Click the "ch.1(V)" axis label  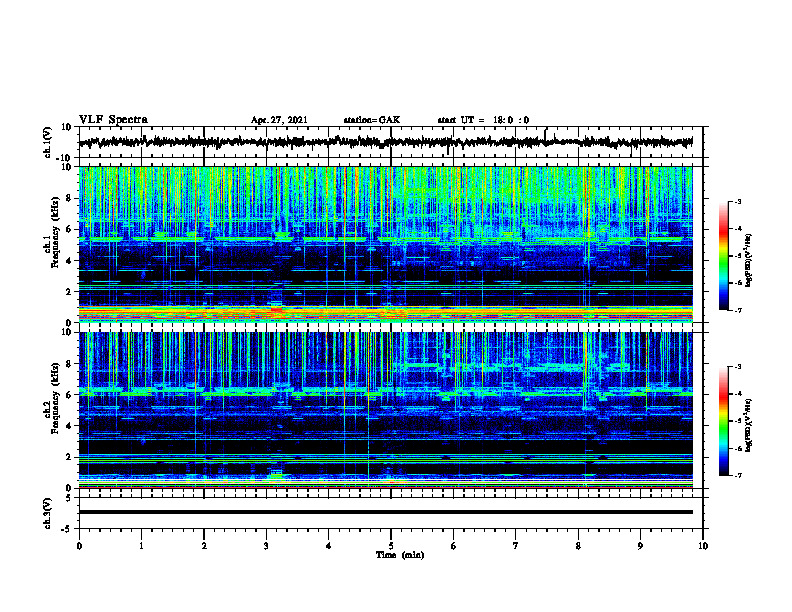[x=48, y=142]
